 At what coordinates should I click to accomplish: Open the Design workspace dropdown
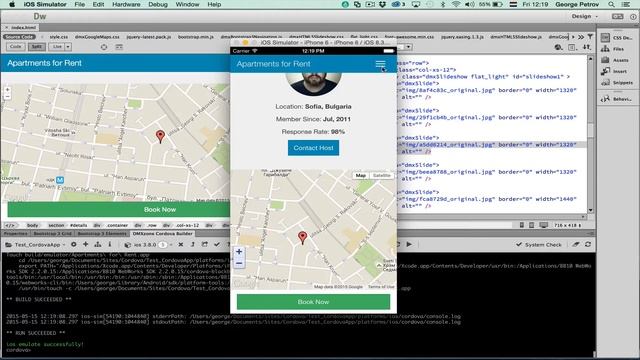(584, 16)
